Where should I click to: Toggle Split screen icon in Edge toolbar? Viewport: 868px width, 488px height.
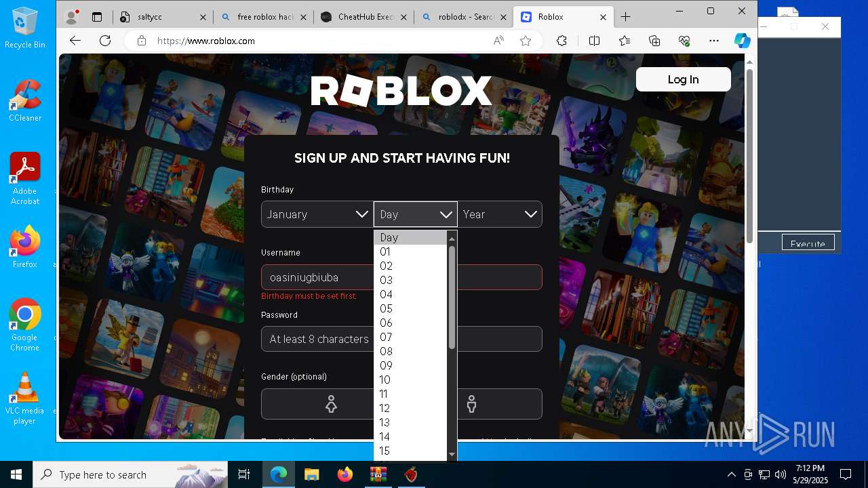coord(595,41)
